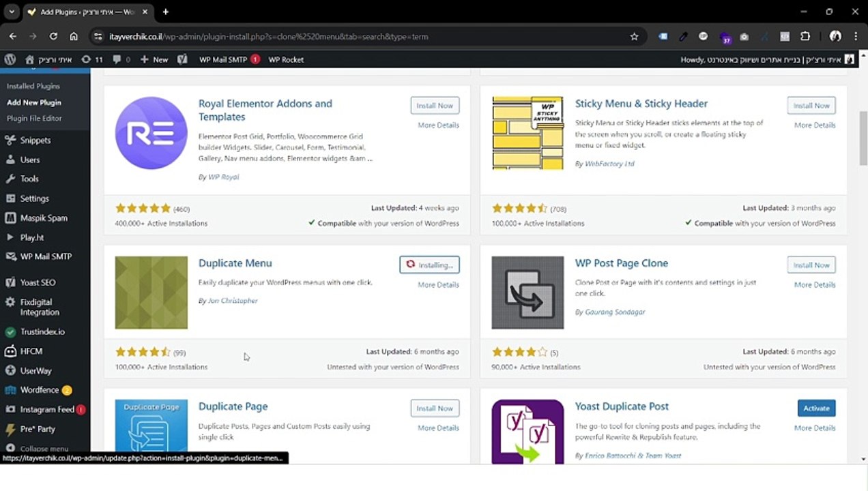Open Yoast SEO in sidebar

(x=38, y=282)
